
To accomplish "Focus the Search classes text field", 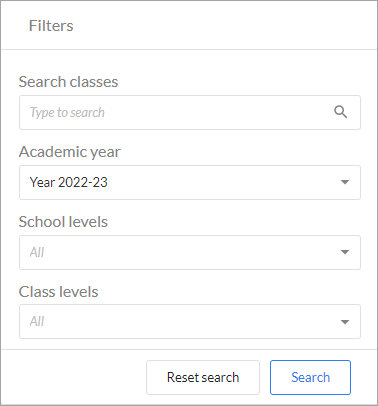I will pyautogui.click(x=190, y=112).
